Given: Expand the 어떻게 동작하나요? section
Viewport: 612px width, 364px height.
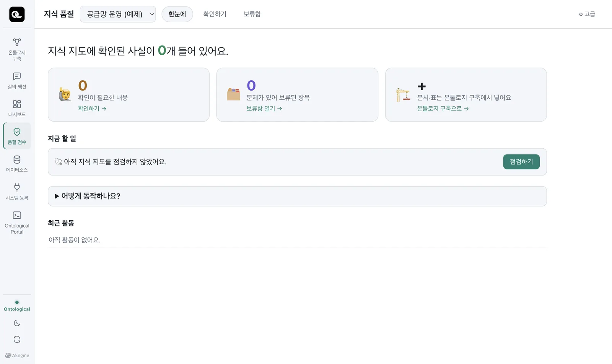Looking at the screenshot, I should tap(297, 196).
